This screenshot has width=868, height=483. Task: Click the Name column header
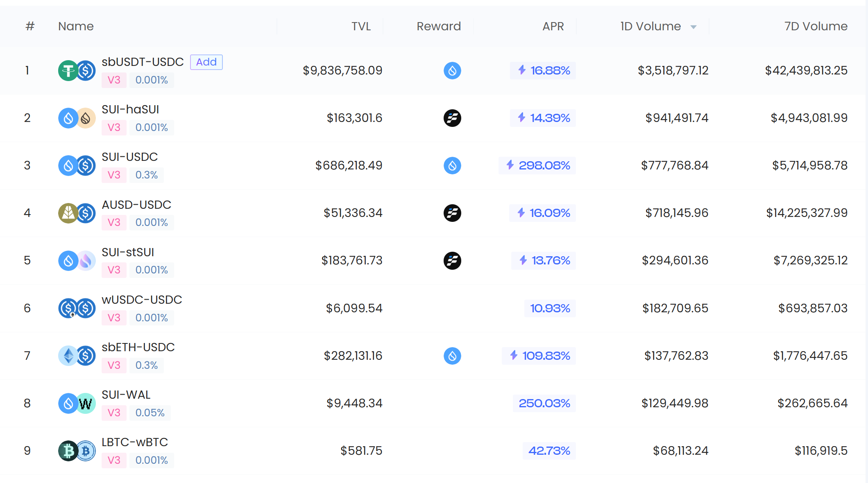pos(76,26)
